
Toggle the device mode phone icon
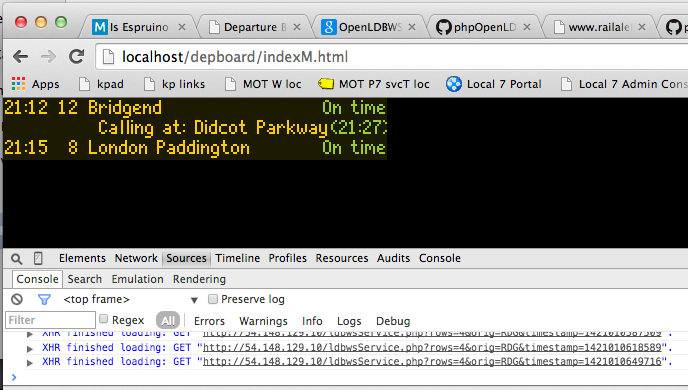pos(38,258)
